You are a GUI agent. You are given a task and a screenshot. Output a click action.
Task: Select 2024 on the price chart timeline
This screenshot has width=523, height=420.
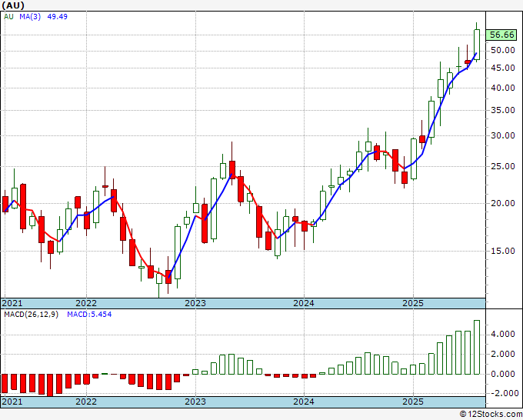[304, 303]
